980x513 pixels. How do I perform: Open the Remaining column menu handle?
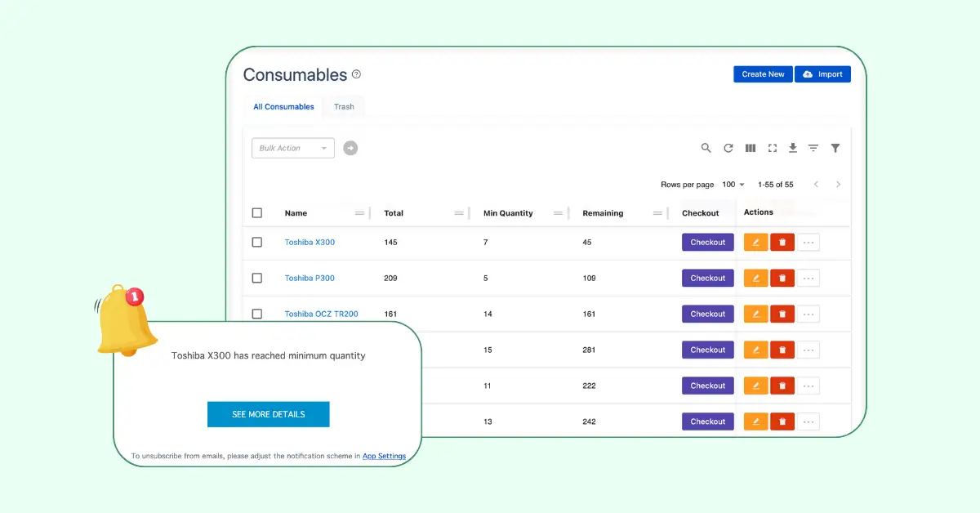tap(658, 213)
